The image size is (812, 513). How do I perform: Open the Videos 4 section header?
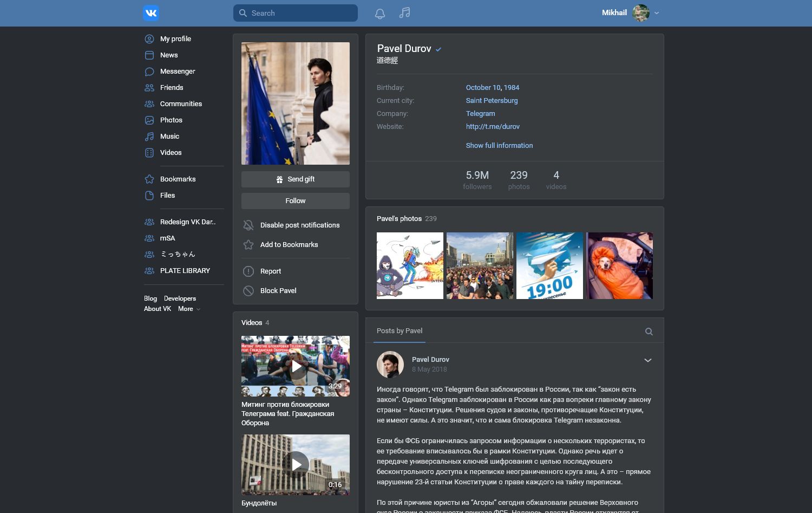coord(256,323)
